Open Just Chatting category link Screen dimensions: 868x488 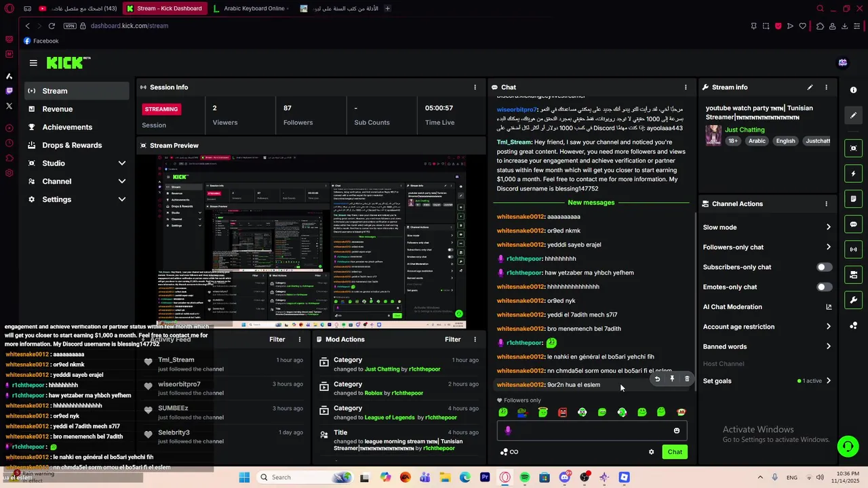745,129
